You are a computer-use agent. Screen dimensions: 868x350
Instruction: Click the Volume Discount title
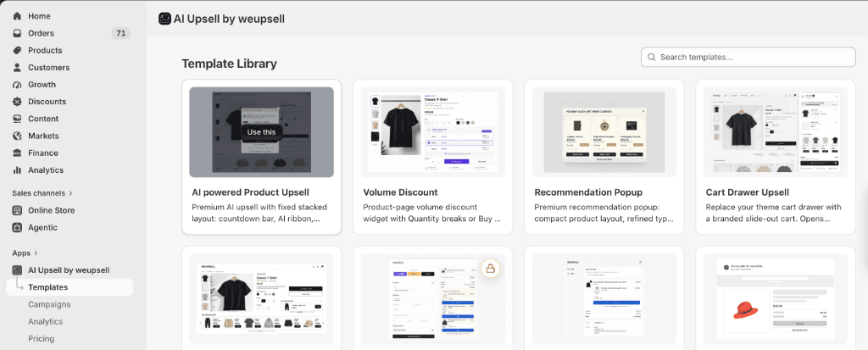click(400, 192)
